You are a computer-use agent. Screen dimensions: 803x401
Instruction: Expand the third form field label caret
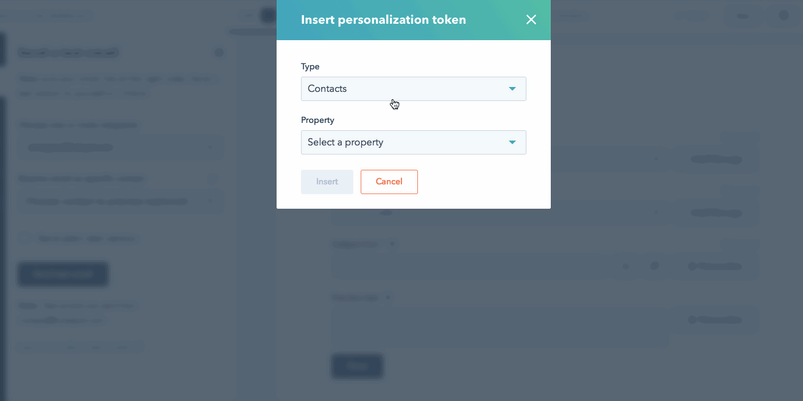[x=392, y=244]
